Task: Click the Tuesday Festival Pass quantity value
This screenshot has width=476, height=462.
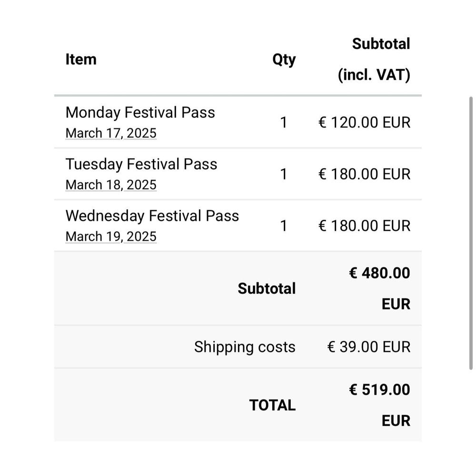Action: 284,174
